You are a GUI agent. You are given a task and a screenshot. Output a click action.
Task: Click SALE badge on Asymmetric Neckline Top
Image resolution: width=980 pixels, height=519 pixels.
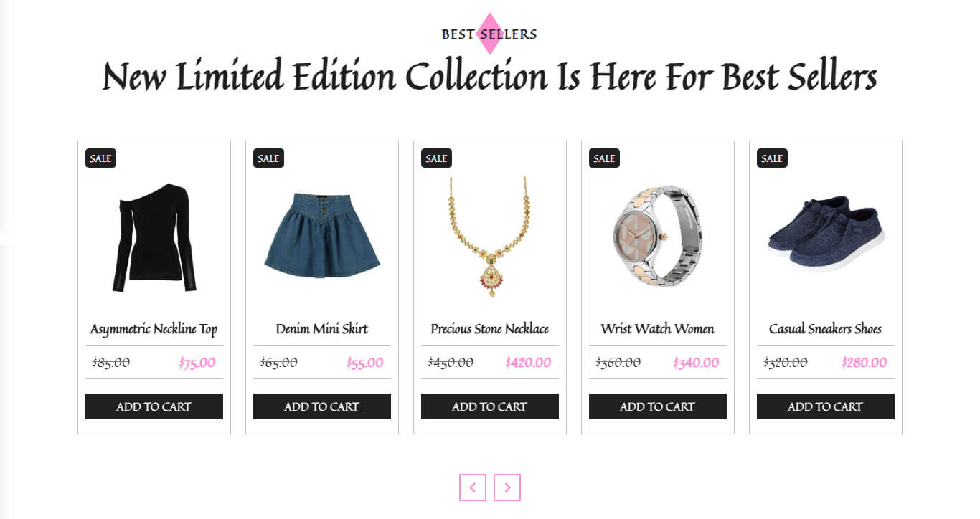click(x=100, y=158)
